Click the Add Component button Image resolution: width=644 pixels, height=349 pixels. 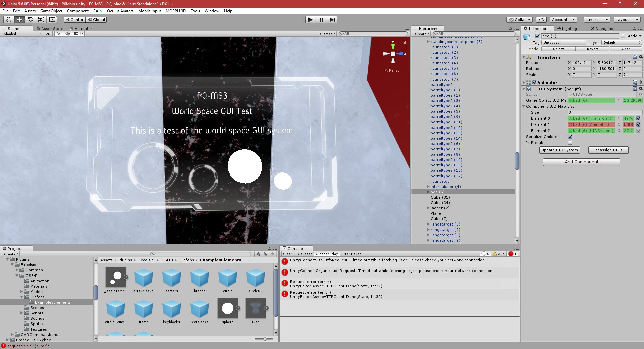click(x=581, y=162)
